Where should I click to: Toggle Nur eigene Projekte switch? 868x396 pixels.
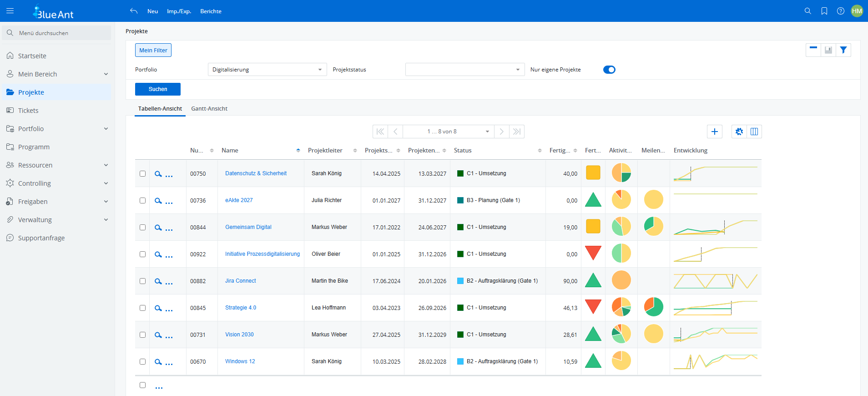point(609,70)
